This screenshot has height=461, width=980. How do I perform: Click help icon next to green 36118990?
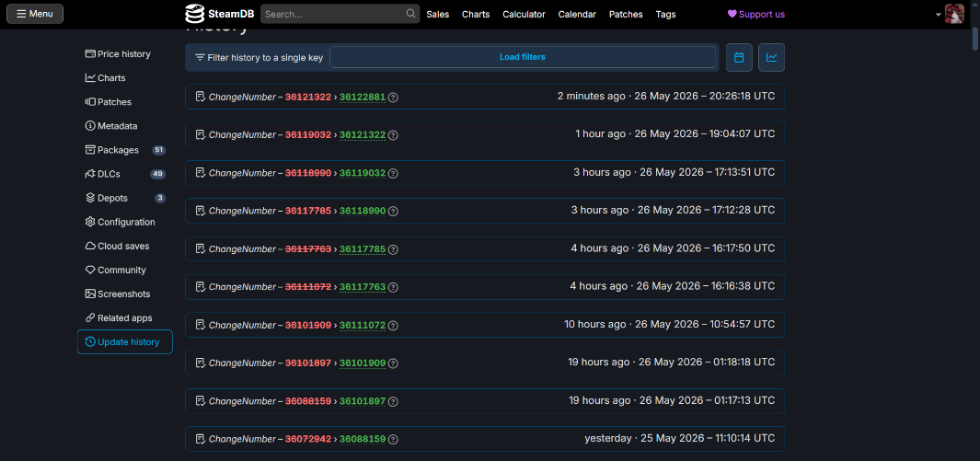pyautogui.click(x=393, y=212)
